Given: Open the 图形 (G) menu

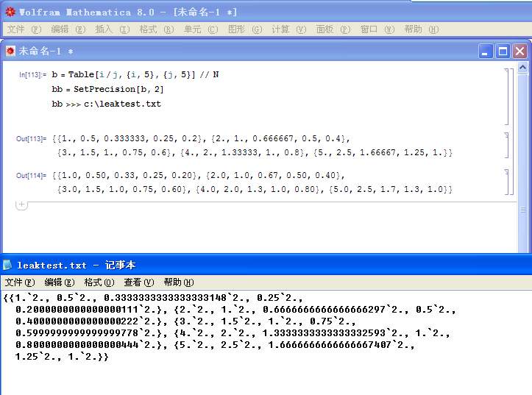Looking at the screenshot, I should pos(245,29).
